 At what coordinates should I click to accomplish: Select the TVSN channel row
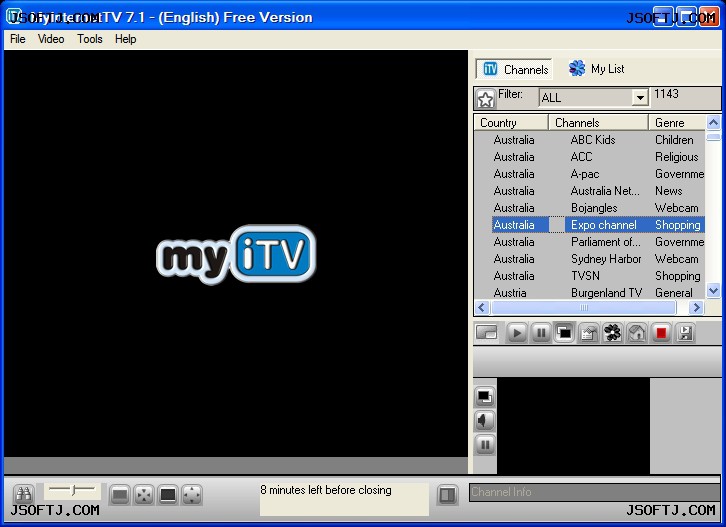pyautogui.click(x=589, y=276)
